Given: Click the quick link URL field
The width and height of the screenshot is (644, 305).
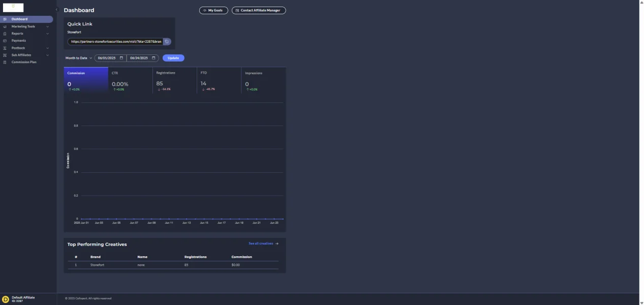Looking at the screenshot, I should click(115, 42).
